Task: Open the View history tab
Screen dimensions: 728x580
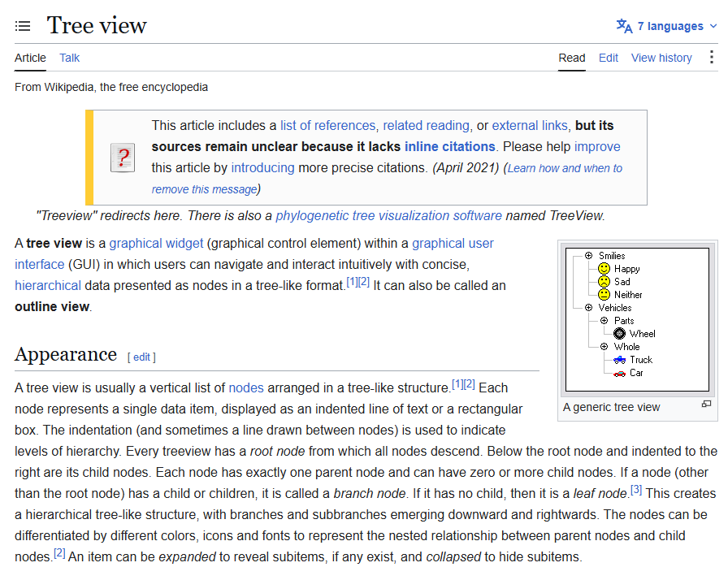Action: point(661,58)
